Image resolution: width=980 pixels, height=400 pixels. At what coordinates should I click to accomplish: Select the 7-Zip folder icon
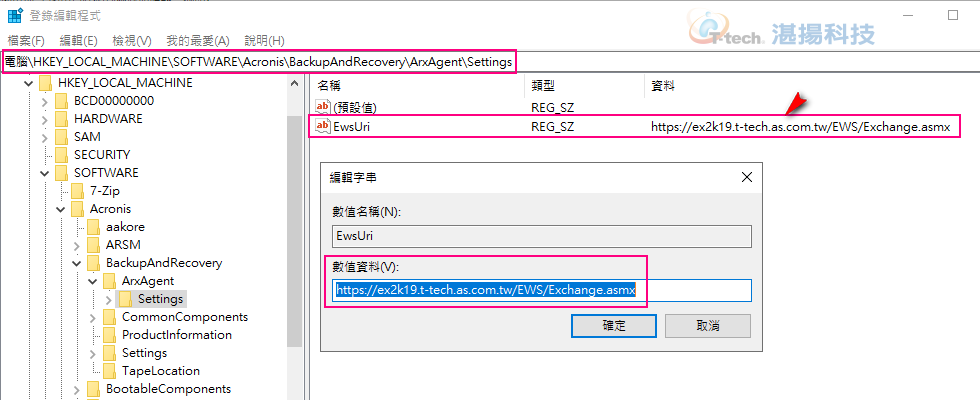coord(78,191)
